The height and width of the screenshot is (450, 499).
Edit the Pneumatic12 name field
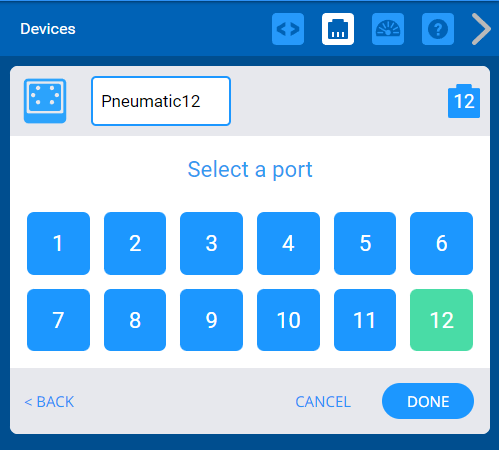click(161, 101)
